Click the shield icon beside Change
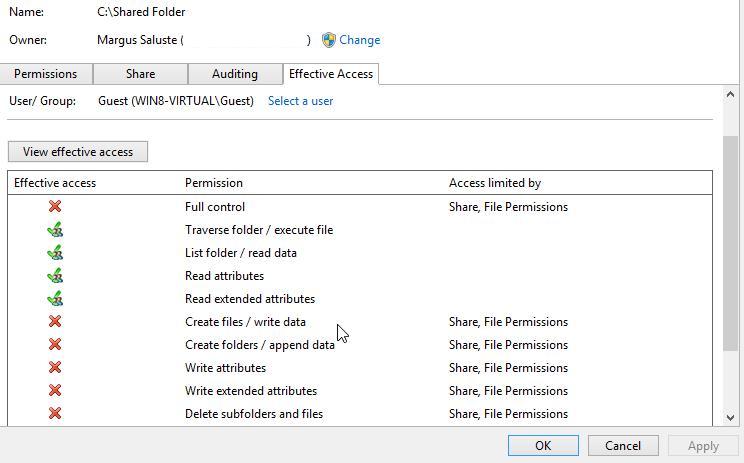Viewport: 744px width, 463px height. (329, 40)
